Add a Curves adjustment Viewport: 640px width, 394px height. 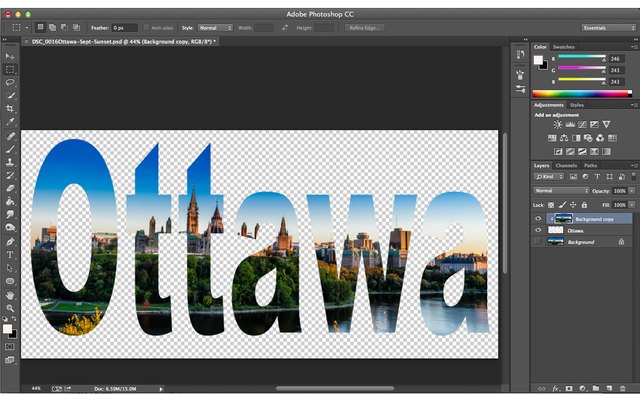pyautogui.click(x=582, y=125)
